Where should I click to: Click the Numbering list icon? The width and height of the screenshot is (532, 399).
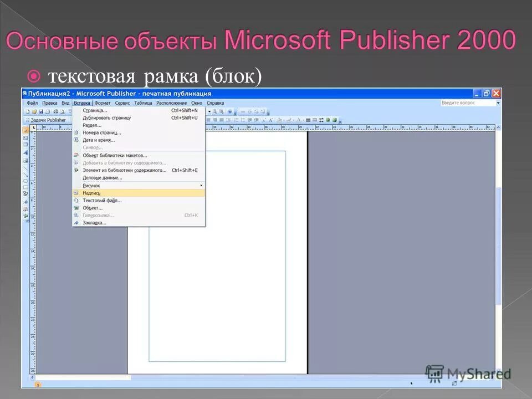coord(237,120)
